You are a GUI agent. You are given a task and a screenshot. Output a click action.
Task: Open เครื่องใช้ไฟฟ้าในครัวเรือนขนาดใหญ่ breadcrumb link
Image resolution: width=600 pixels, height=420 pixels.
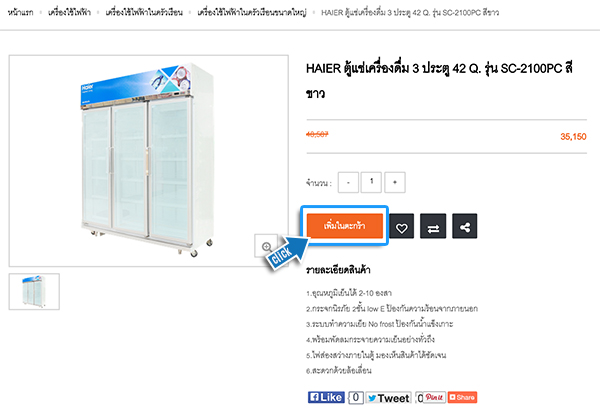(x=252, y=13)
